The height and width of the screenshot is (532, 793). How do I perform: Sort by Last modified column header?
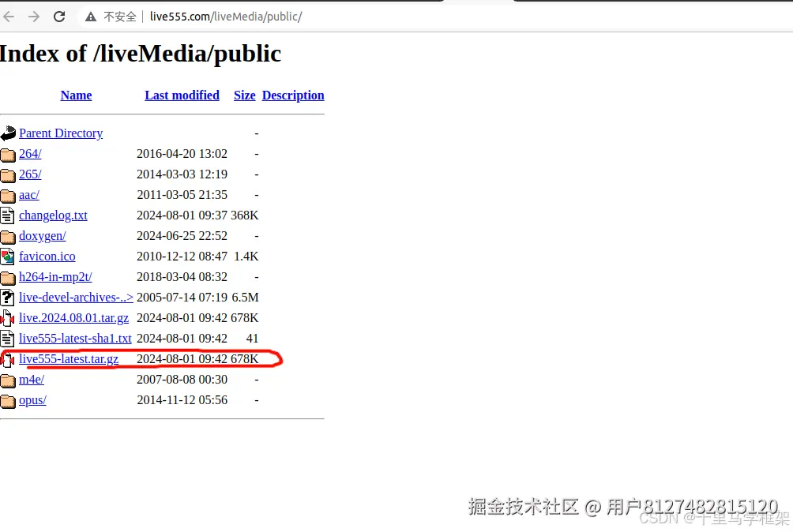(182, 96)
